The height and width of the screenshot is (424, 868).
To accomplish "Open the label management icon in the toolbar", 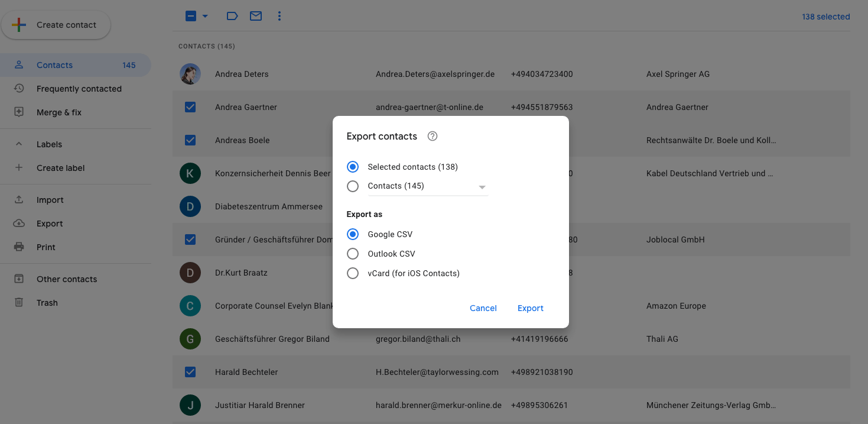I will (232, 16).
